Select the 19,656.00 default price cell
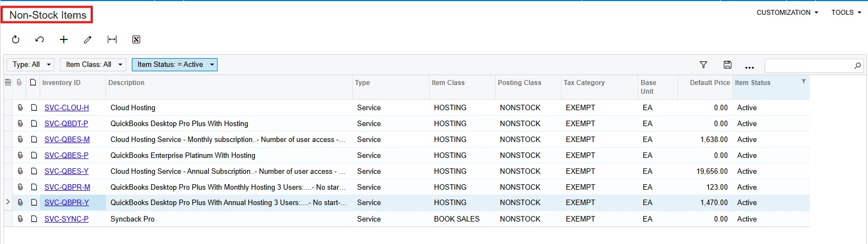 (x=705, y=171)
